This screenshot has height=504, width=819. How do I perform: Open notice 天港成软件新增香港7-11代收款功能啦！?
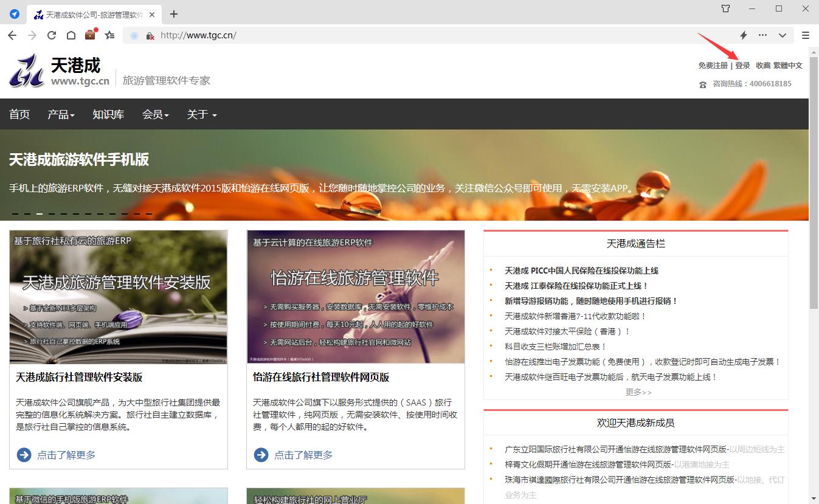(575, 316)
